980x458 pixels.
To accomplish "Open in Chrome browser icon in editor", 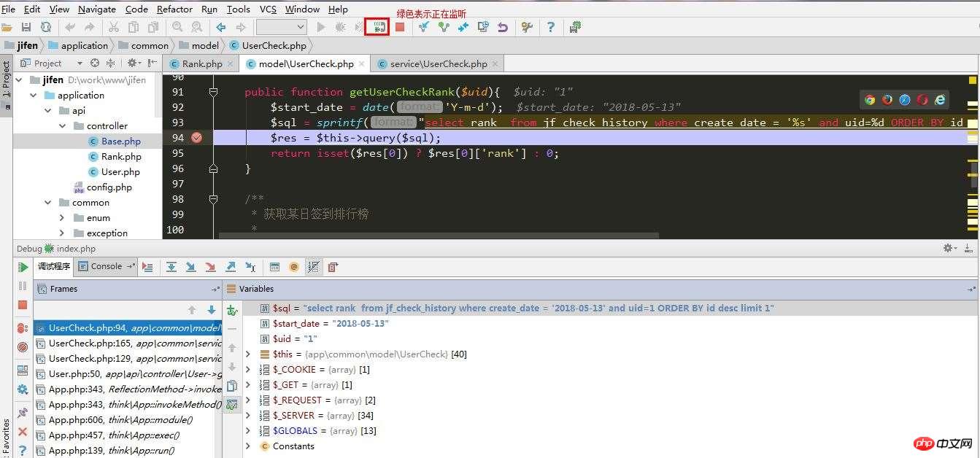I will point(870,100).
